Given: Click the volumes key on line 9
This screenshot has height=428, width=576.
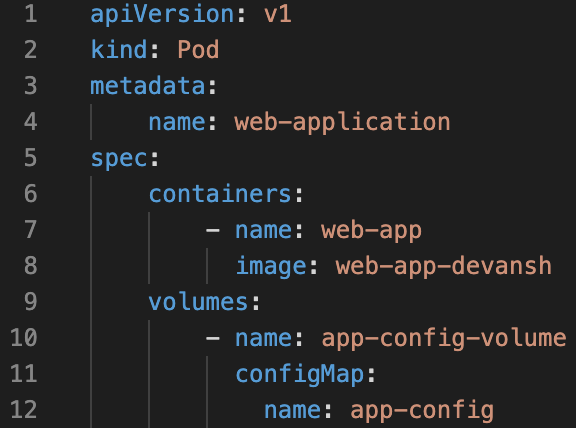Looking at the screenshot, I should [x=198, y=302].
